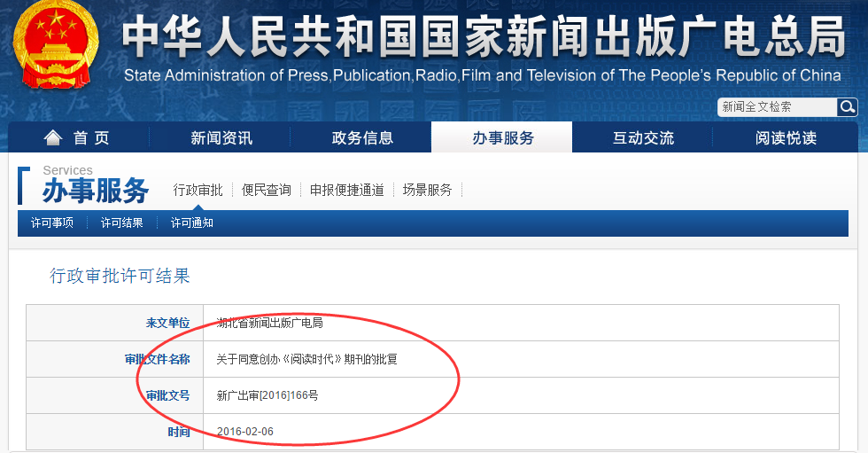Go to 许可通知 in blue bar
Screen dimensions: 868x453
(x=191, y=223)
